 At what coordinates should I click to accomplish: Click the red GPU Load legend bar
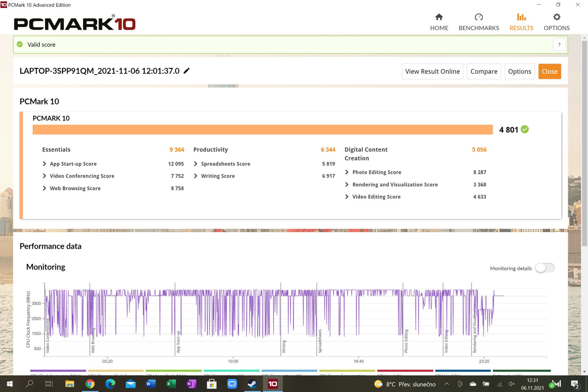coord(405,371)
